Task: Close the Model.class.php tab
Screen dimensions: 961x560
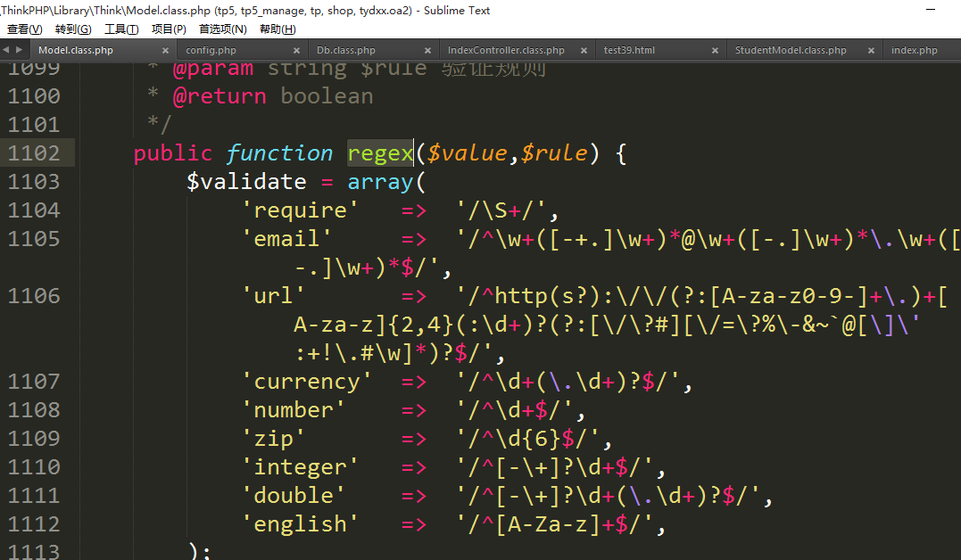Action: 165,51
